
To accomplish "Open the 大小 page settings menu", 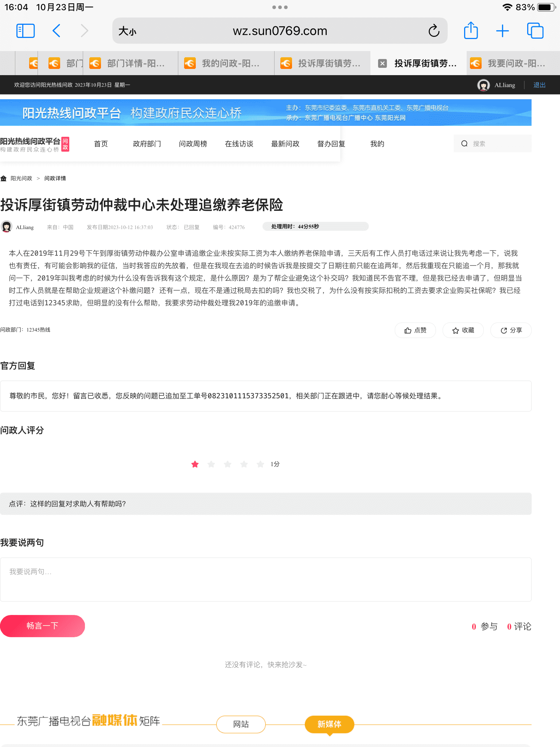I will click(x=127, y=31).
